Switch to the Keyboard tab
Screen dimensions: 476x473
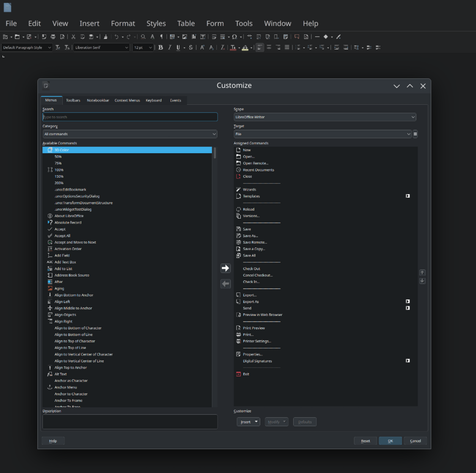pyautogui.click(x=154, y=100)
